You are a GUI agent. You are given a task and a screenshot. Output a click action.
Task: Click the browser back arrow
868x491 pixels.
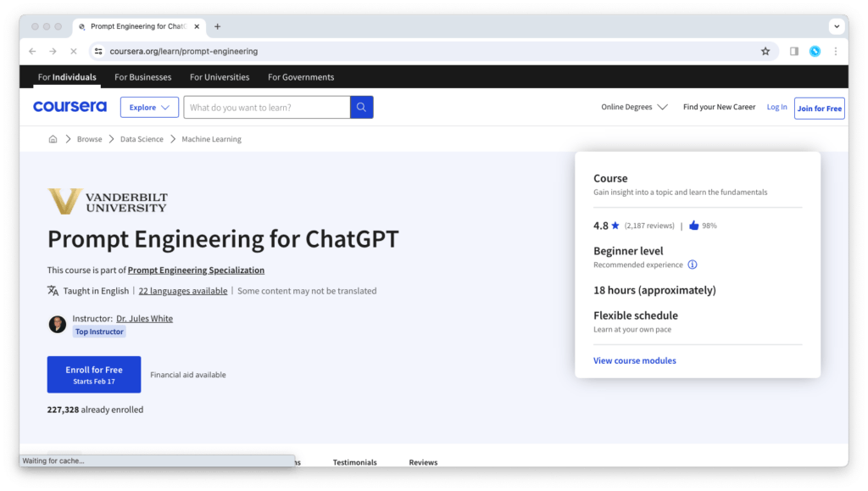click(33, 51)
